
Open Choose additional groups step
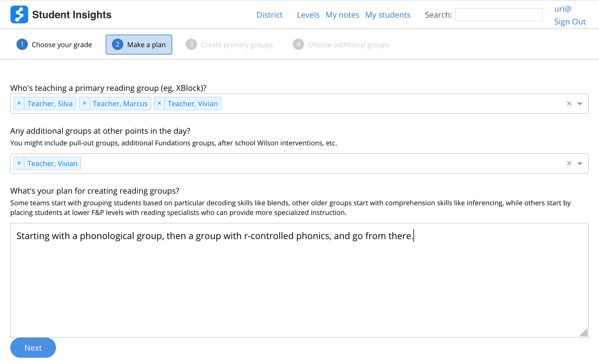[341, 45]
